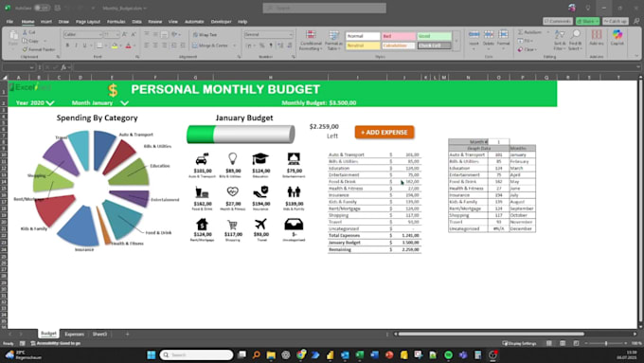The image size is (644, 363).
Task: Click the Travel airplane icon
Action: click(x=260, y=224)
